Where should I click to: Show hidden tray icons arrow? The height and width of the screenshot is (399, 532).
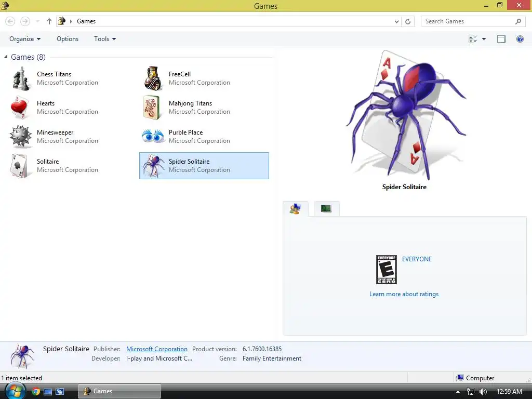click(x=458, y=392)
